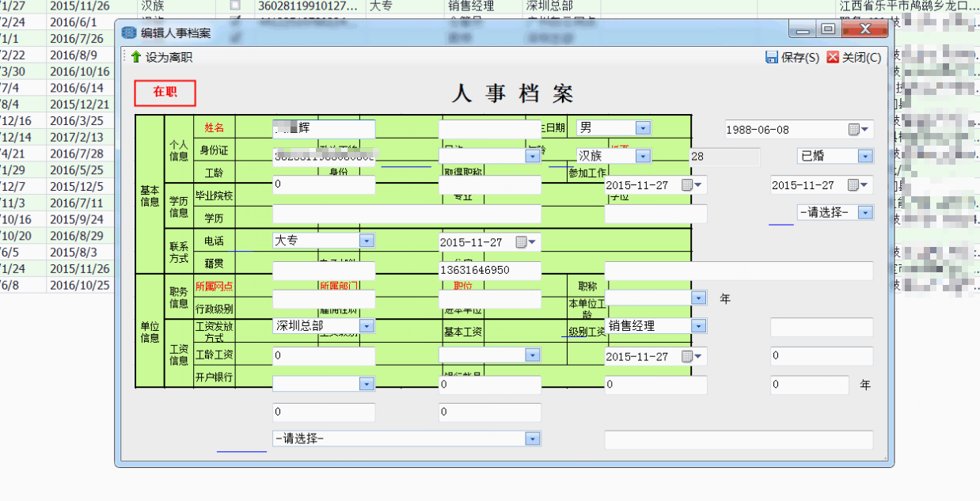Open the 已婚 marital status dropdown

tap(865, 157)
